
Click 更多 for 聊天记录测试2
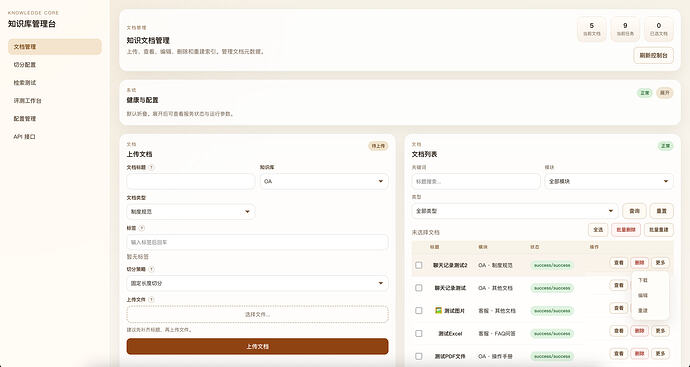660,263
